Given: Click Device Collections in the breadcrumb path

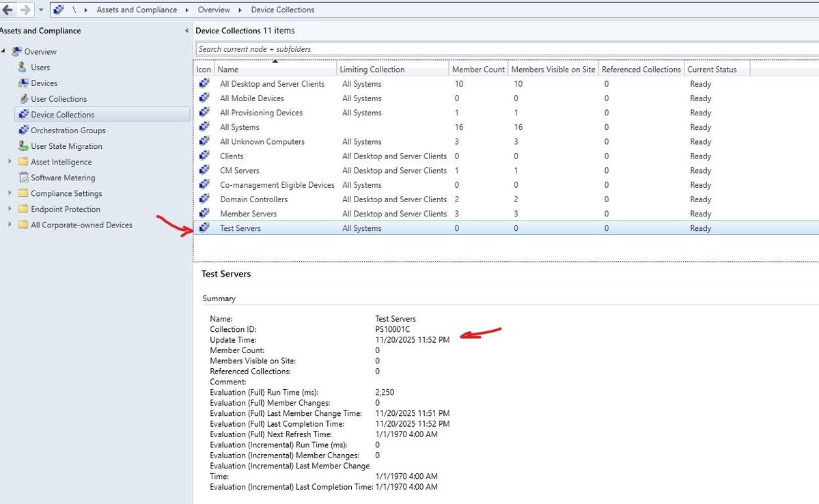Looking at the screenshot, I should [x=281, y=10].
